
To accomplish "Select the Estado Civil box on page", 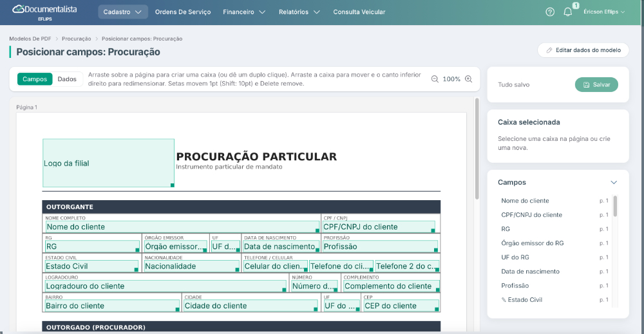I will pyautogui.click(x=91, y=266).
